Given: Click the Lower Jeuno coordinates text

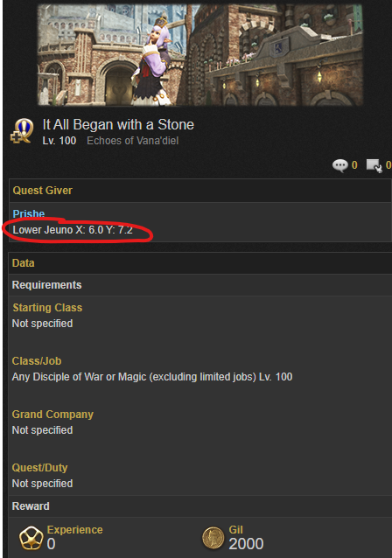Looking at the screenshot, I should coord(73,230).
